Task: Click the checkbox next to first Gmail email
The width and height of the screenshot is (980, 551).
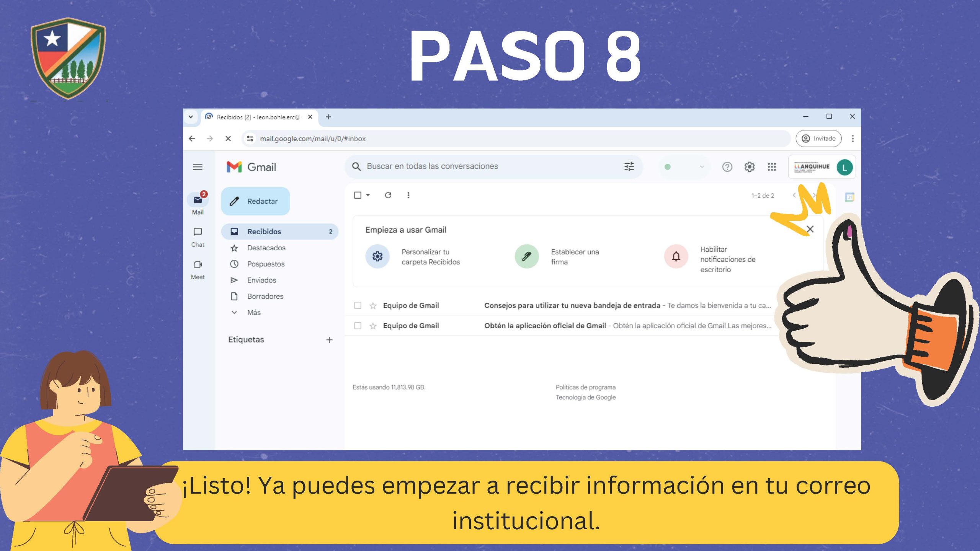Action: (x=358, y=305)
